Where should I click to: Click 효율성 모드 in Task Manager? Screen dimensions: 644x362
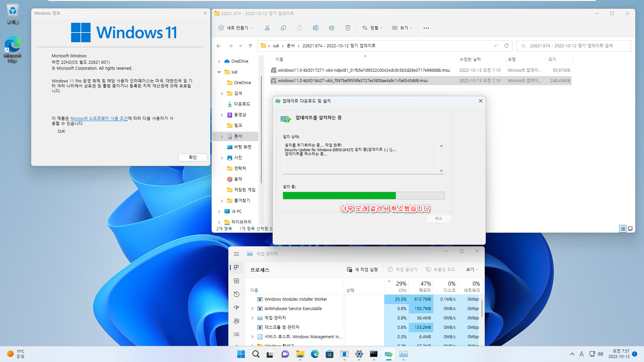tap(440, 269)
